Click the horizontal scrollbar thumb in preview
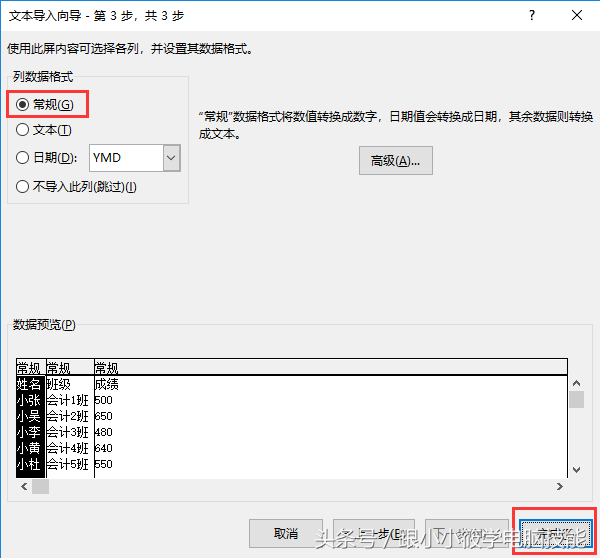This screenshot has width=600, height=558. pyautogui.click(x=40, y=486)
